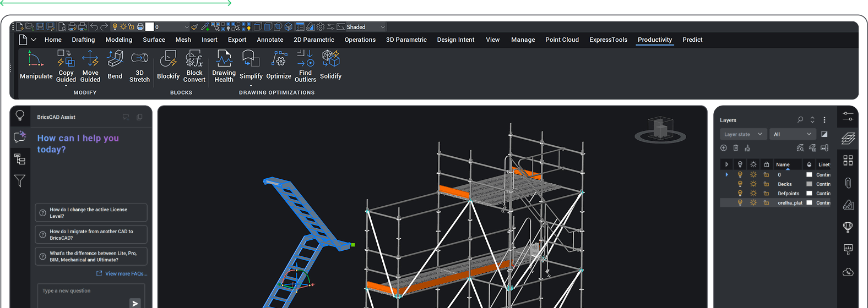Image resolution: width=868 pixels, height=308 pixels.
Task: Open the Find Outliers tool
Action: point(305,66)
